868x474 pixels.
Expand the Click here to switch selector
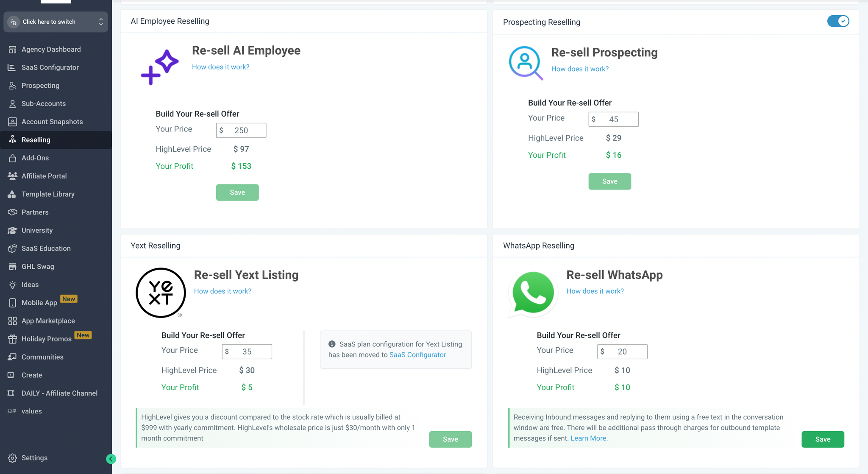56,22
